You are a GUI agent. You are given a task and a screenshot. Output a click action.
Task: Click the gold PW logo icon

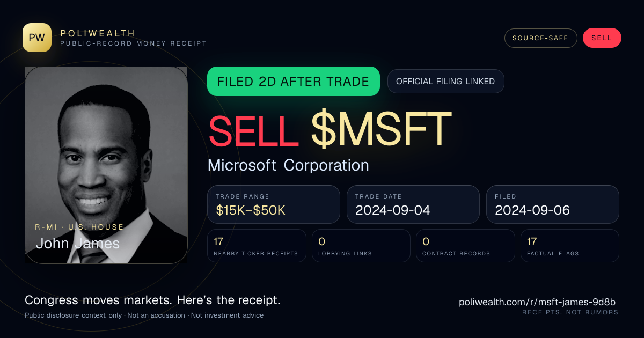pyautogui.click(x=37, y=38)
